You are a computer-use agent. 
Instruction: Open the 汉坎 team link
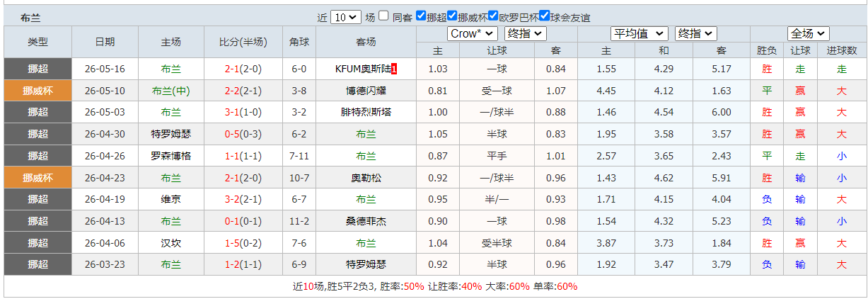[171, 243]
